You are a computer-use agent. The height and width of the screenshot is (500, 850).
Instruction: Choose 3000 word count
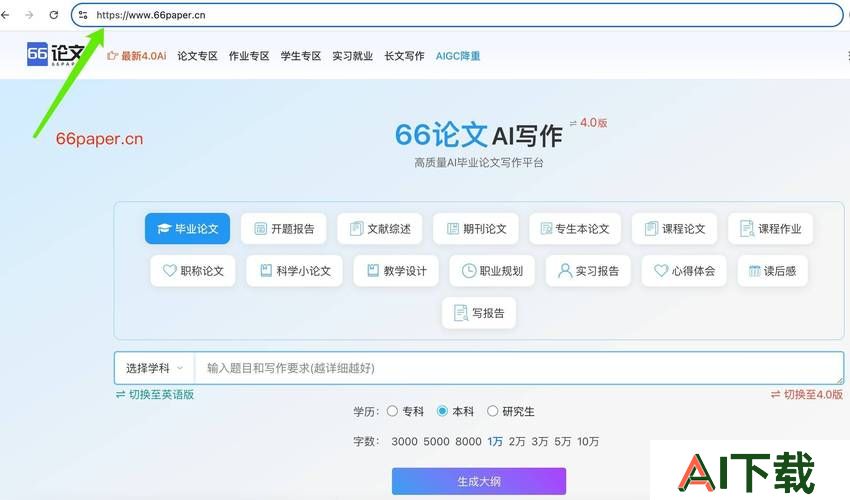pyautogui.click(x=404, y=442)
